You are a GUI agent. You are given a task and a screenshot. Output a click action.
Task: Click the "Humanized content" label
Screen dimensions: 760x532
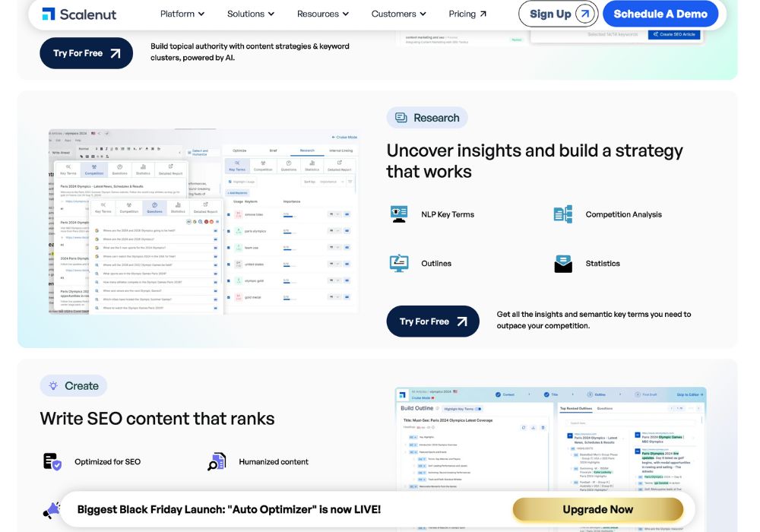274,462
